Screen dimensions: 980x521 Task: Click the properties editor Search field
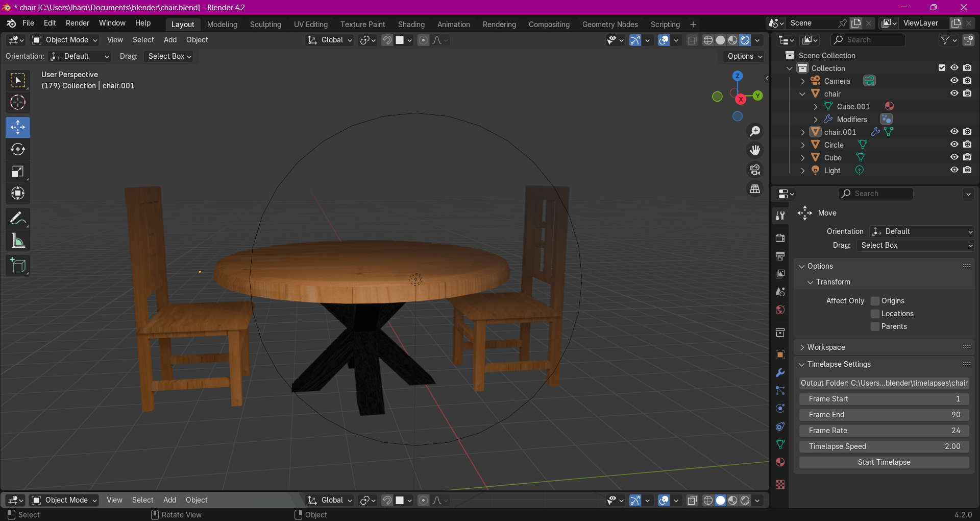coord(876,194)
